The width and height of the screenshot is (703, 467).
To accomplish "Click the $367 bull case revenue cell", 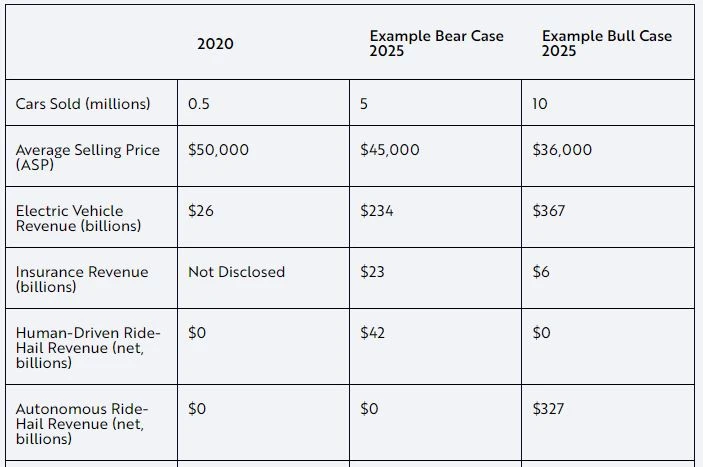I will 549,211.
